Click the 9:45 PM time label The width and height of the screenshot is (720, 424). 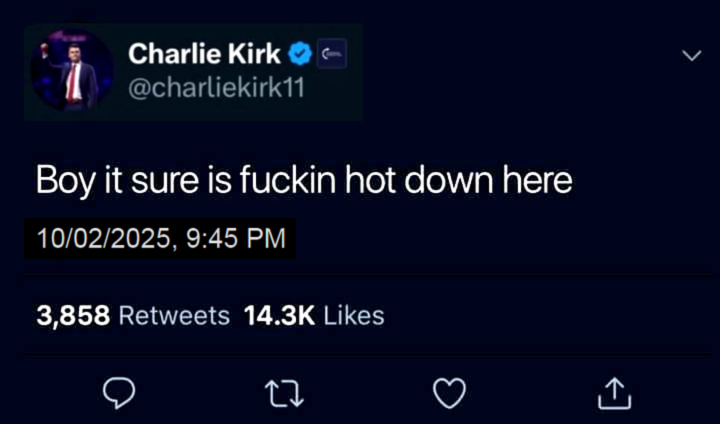pos(236,238)
